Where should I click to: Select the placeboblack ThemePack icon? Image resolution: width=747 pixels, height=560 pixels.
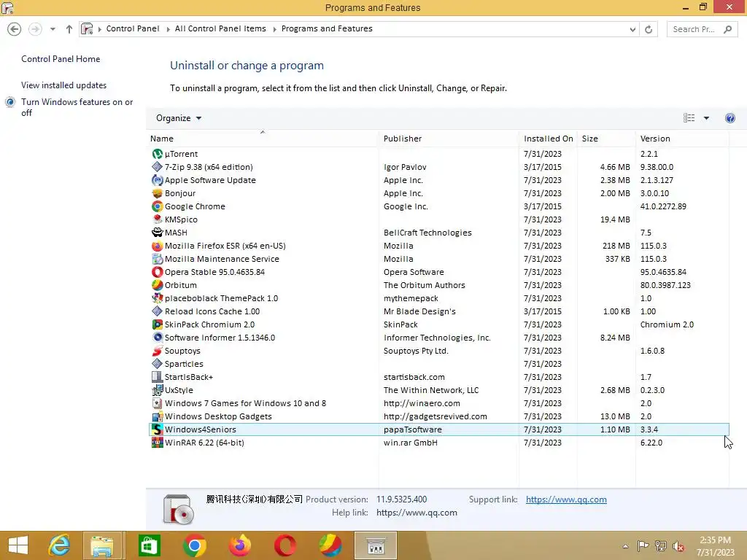158,298
